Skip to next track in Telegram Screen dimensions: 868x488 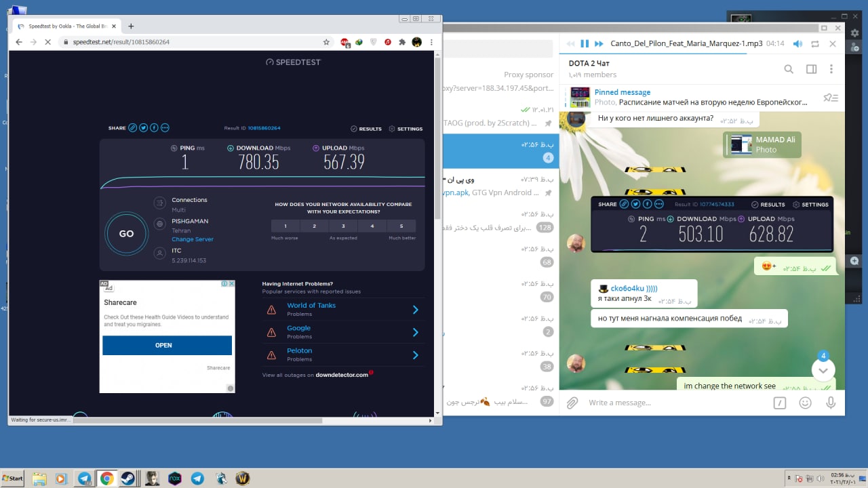tap(599, 43)
